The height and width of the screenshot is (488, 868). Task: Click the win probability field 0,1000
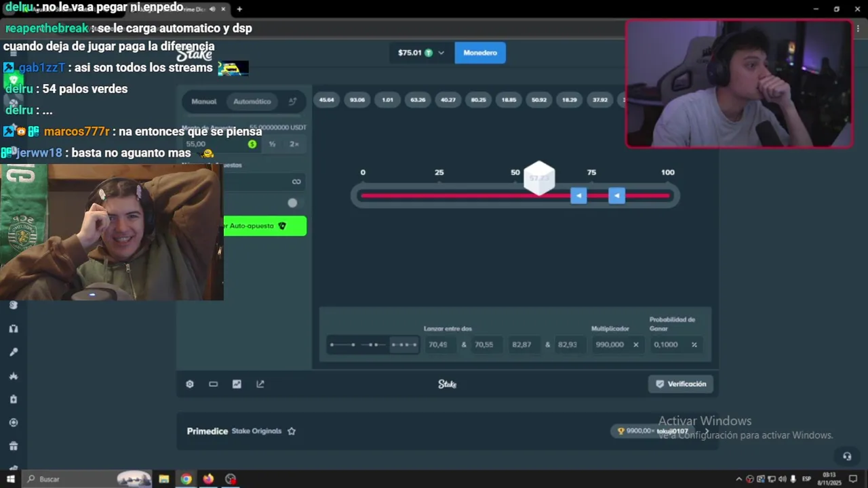675,344
